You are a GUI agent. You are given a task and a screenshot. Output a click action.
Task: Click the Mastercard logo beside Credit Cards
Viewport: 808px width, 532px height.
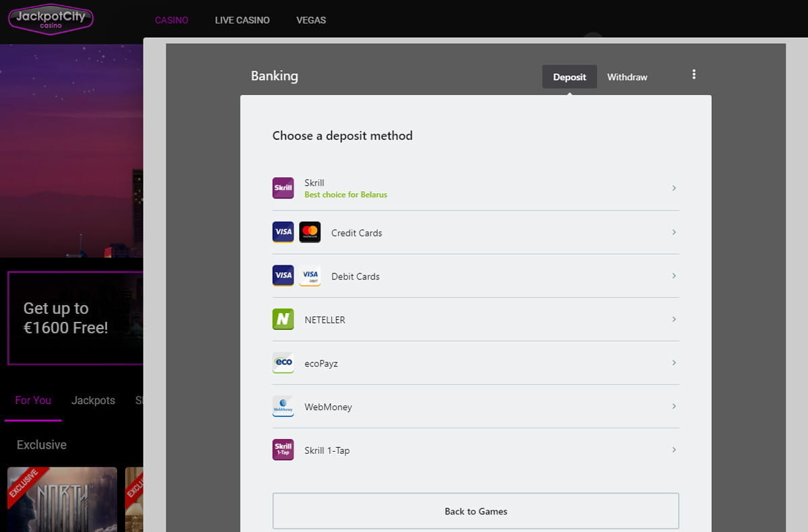pos(310,232)
